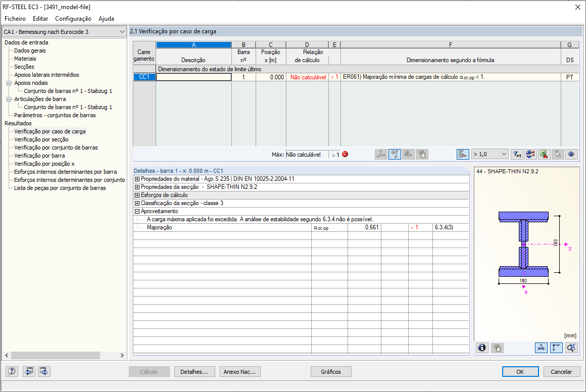This screenshot has width=586, height=392.
Task: Expand Classificação da secção - classe 3
Action: click(137, 203)
